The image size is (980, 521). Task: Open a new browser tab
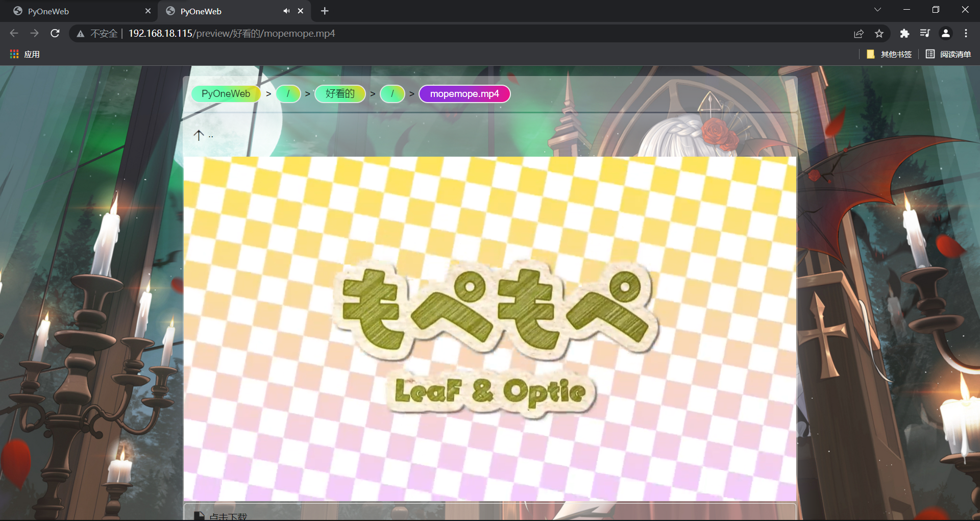click(x=325, y=11)
